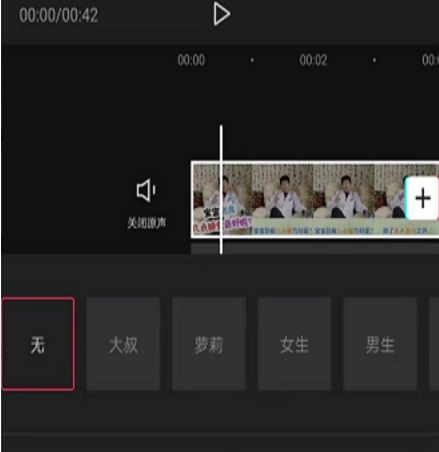Image resolution: width=439 pixels, height=452 pixels.
Task: Pick the 女生 voice option
Action: click(294, 344)
